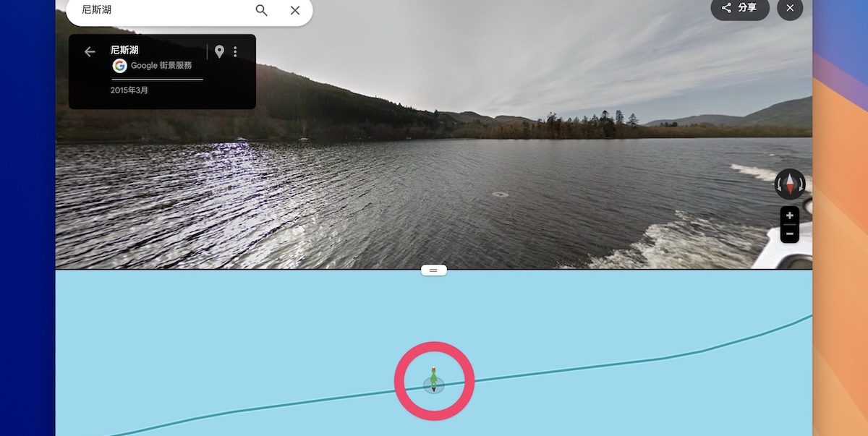The width and height of the screenshot is (868, 436).
Task: Open the 分享 share button
Action: (739, 8)
